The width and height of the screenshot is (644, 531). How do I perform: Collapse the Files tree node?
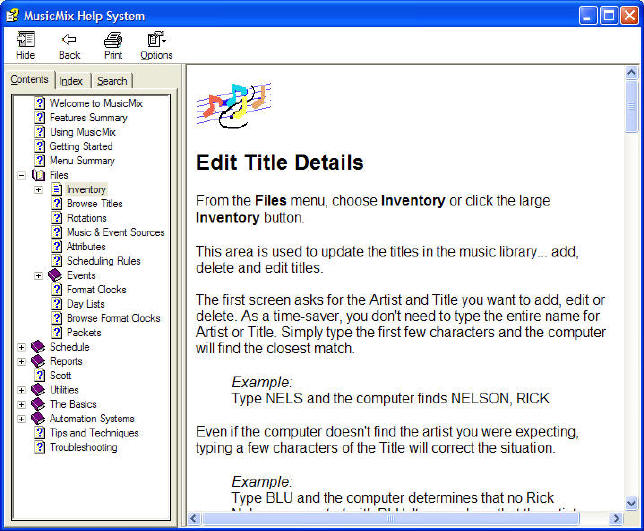pos(21,176)
